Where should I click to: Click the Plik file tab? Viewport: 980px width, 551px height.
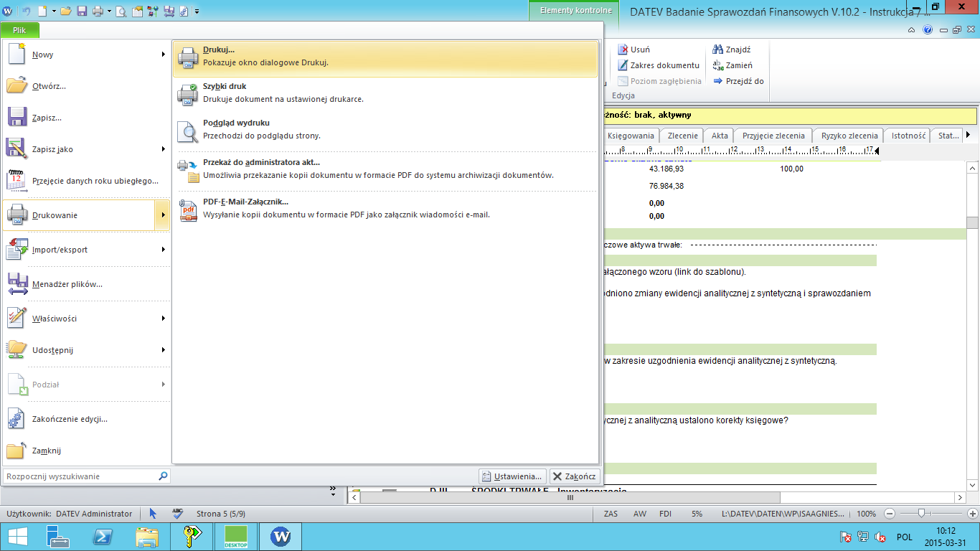pos(19,30)
